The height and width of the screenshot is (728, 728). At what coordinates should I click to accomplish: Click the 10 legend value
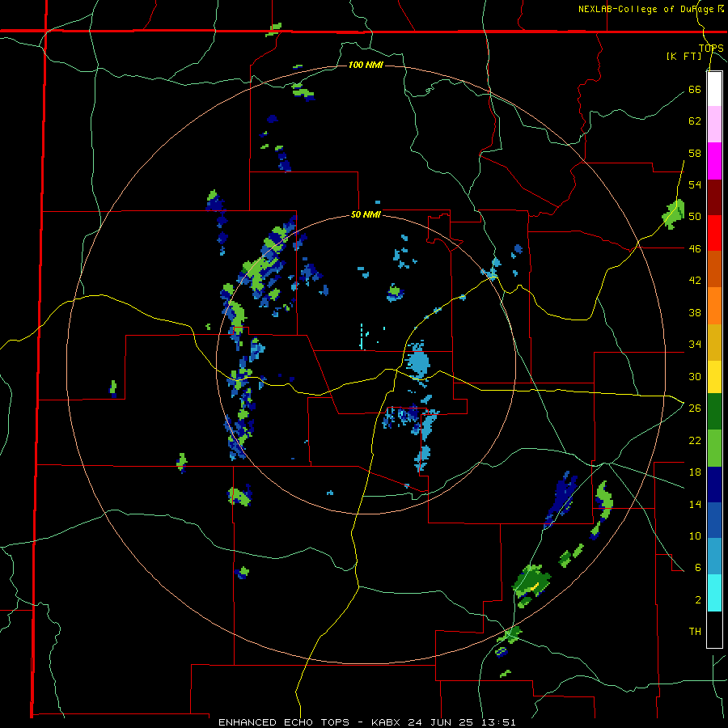pyautogui.click(x=695, y=535)
